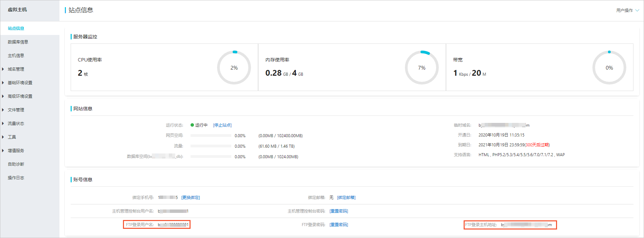Click the 开通日 date 2020年10月19日 11:35:15
This screenshot has height=238, width=644.
[501, 135]
